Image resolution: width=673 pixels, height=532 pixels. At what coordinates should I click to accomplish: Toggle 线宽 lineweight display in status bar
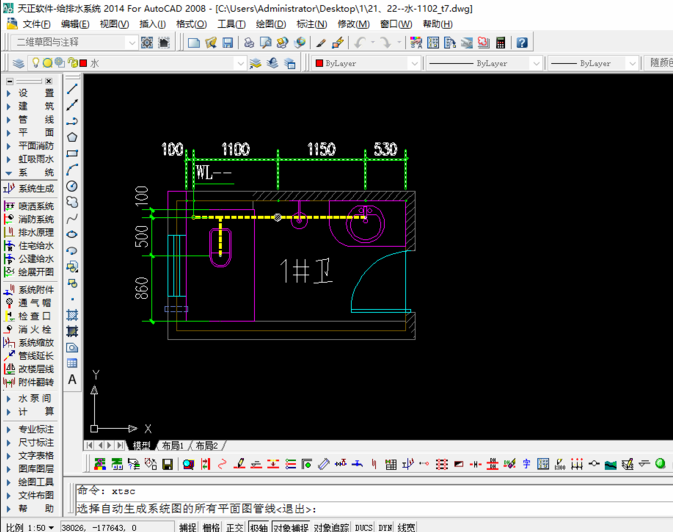(x=406, y=527)
